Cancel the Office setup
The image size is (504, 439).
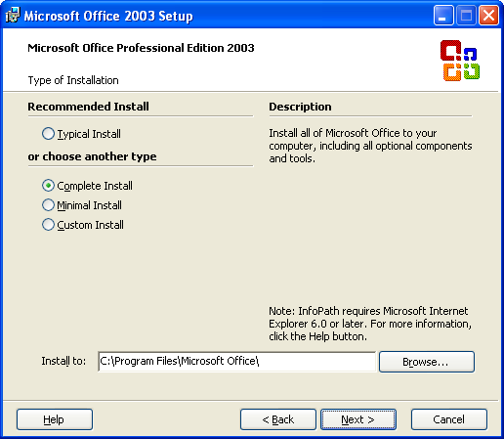click(449, 419)
